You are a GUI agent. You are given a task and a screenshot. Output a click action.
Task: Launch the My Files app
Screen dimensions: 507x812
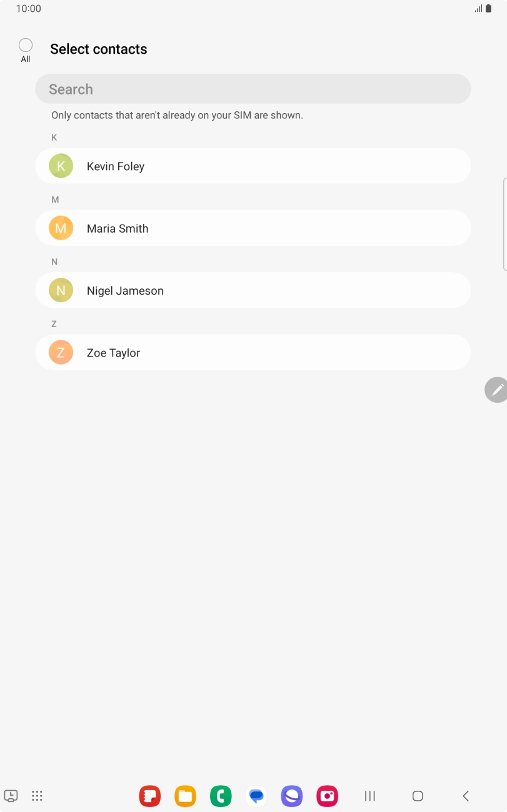coord(185,796)
